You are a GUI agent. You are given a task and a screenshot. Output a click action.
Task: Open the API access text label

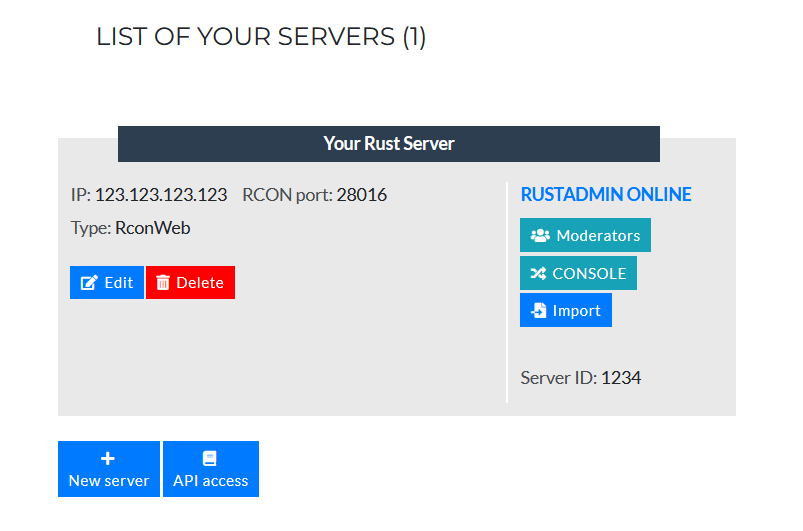(210, 481)
